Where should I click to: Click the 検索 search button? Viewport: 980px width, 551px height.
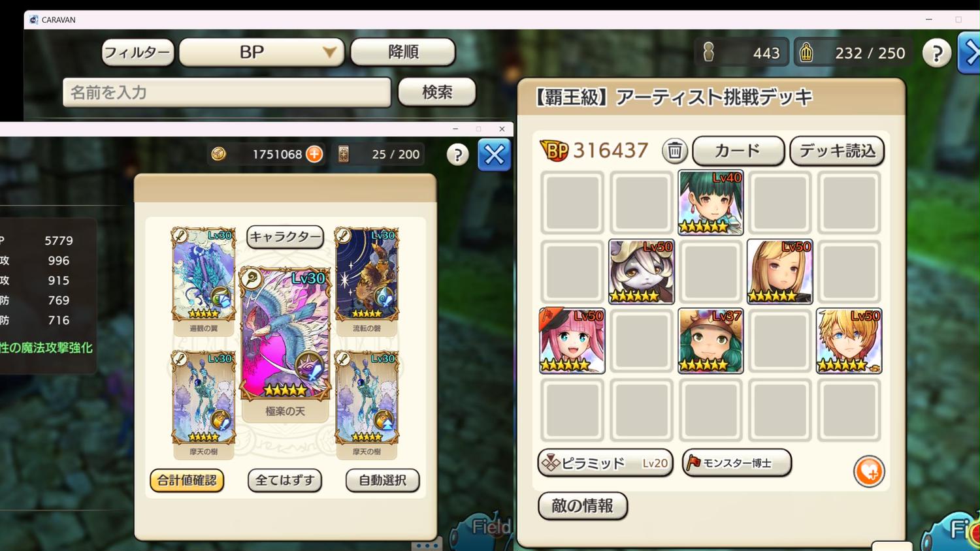436,92
